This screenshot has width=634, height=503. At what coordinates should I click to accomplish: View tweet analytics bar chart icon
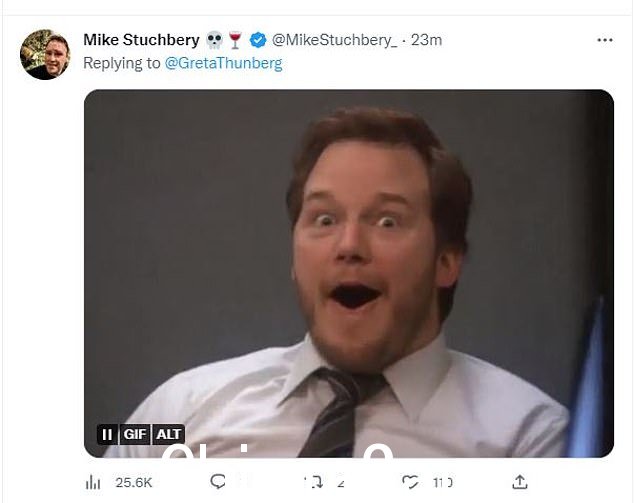93,482
